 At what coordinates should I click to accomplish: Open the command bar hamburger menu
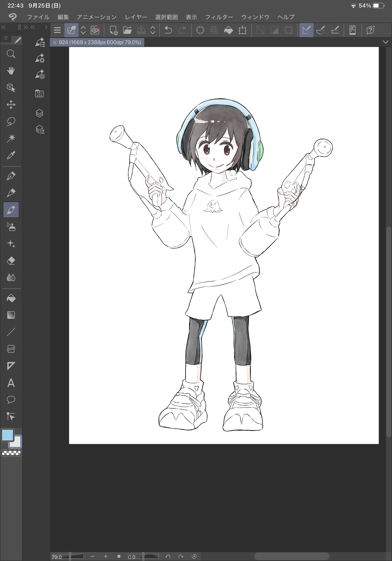[57, 30]
